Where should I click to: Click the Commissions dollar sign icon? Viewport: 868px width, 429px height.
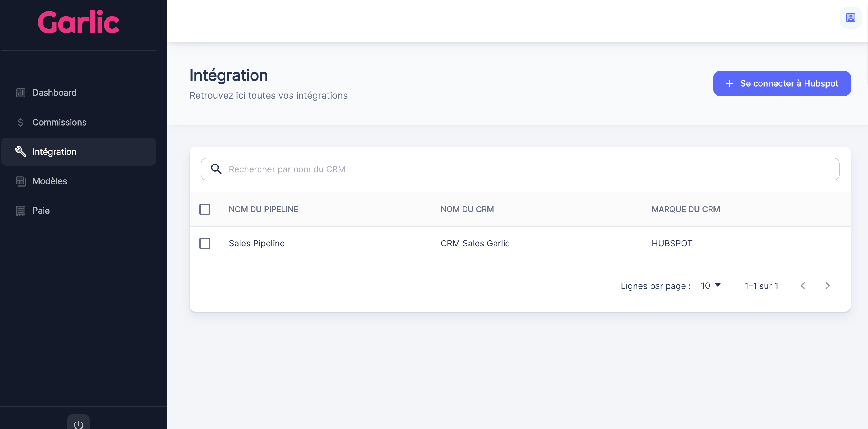pyautogui.click(x=21, y=122)
